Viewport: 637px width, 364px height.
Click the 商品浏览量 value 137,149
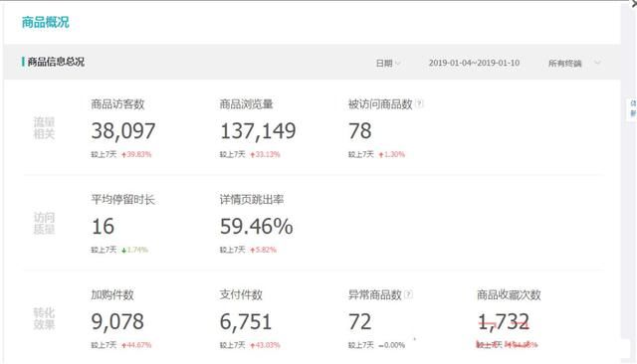tap(258, 131)
